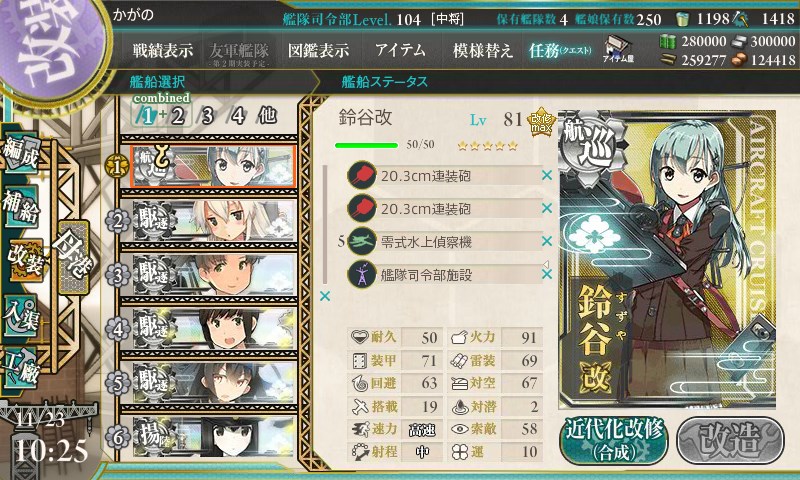Click the 改造 remodel button
Image resolution: width=800 pixels, height=480 pixels.
click(730, 440)
